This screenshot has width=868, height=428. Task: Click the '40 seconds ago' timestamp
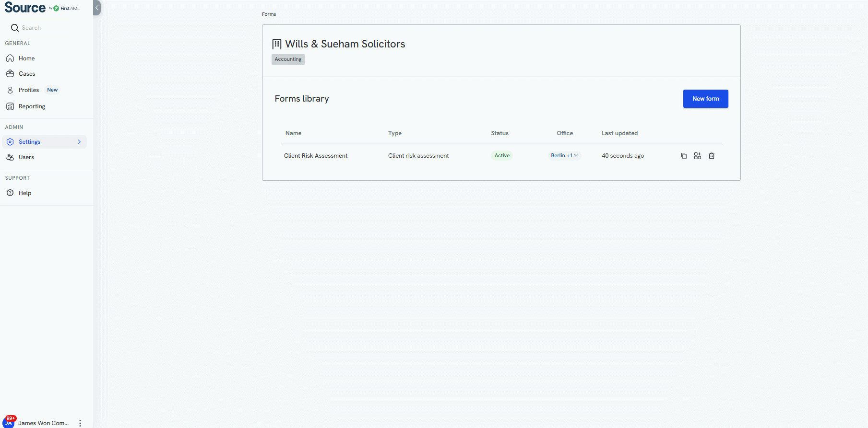tap(623, 156)
